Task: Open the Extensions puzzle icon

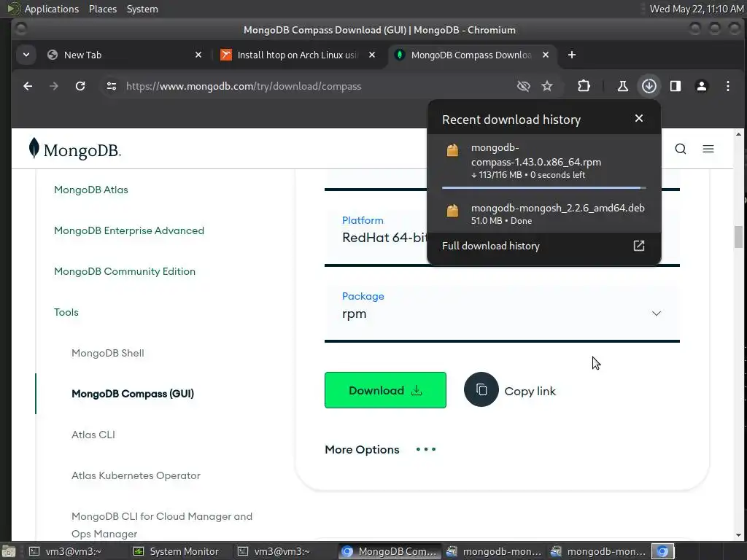Action: pyautogui.click(x=584, y=86)
